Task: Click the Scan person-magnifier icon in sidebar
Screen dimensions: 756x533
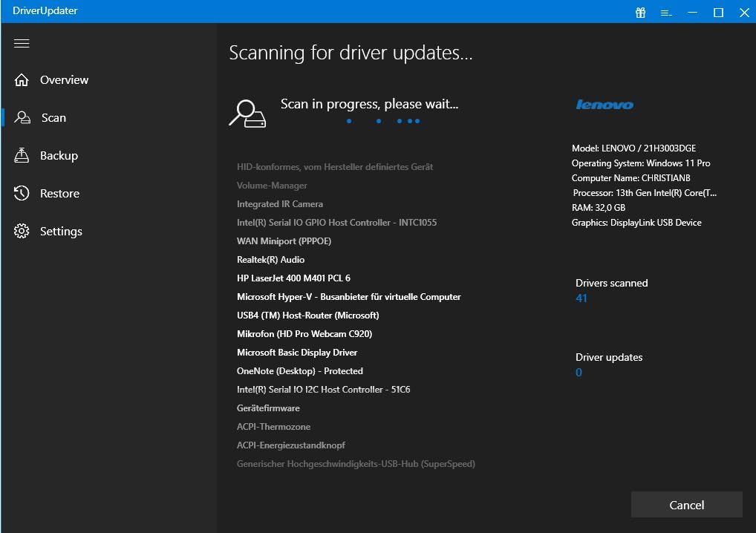Action: pos(22,117)
